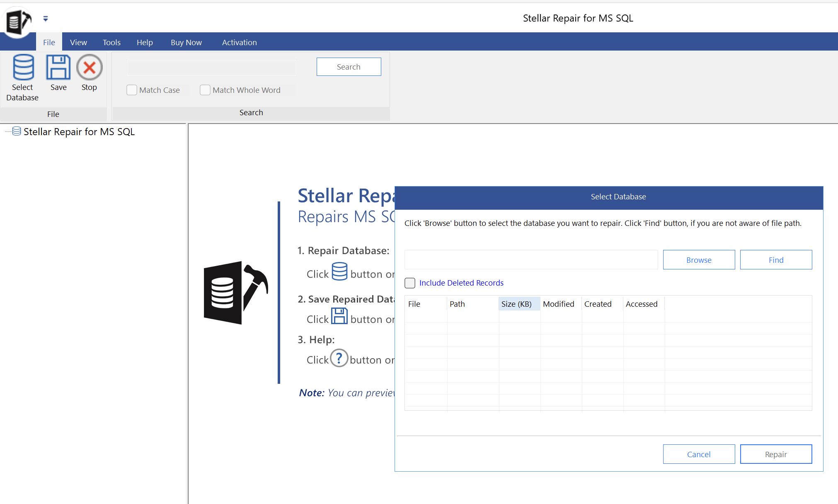Image resolution: width=838 pixels, height=504 pixels.
Task: Open the Activation tab
Action: click(x=239, y=42)
